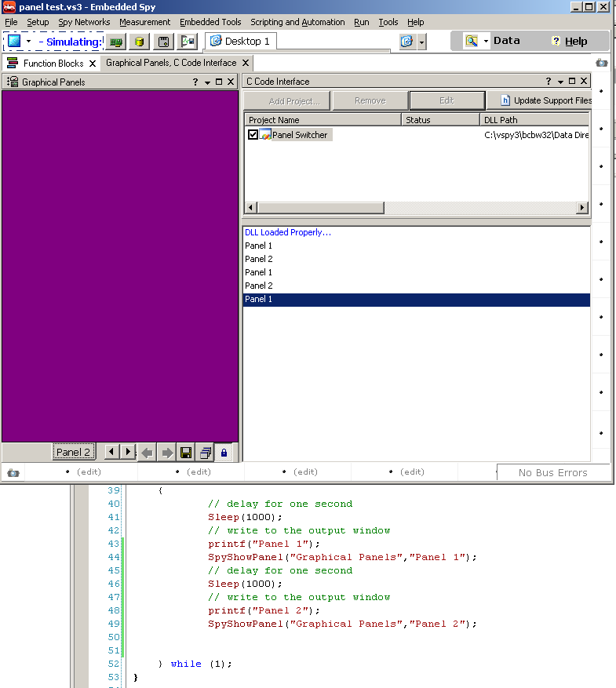Switch to the Function Blocks tab
616x688 pixels.
51,63
